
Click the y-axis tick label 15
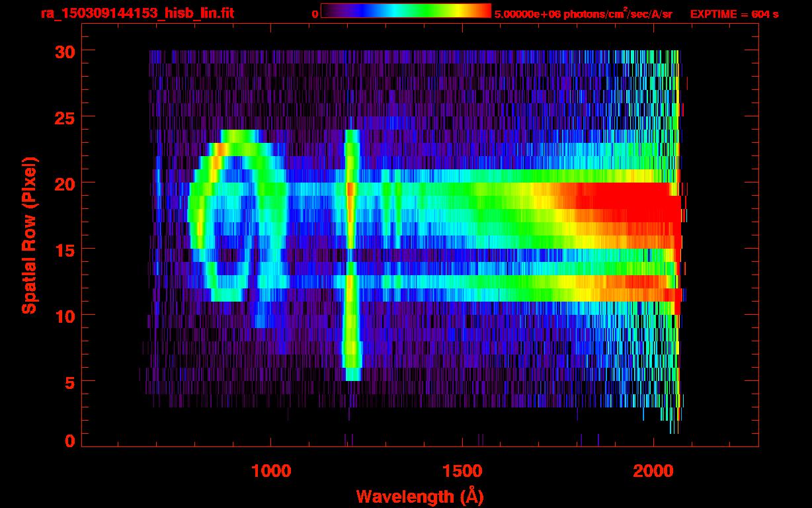64,249
